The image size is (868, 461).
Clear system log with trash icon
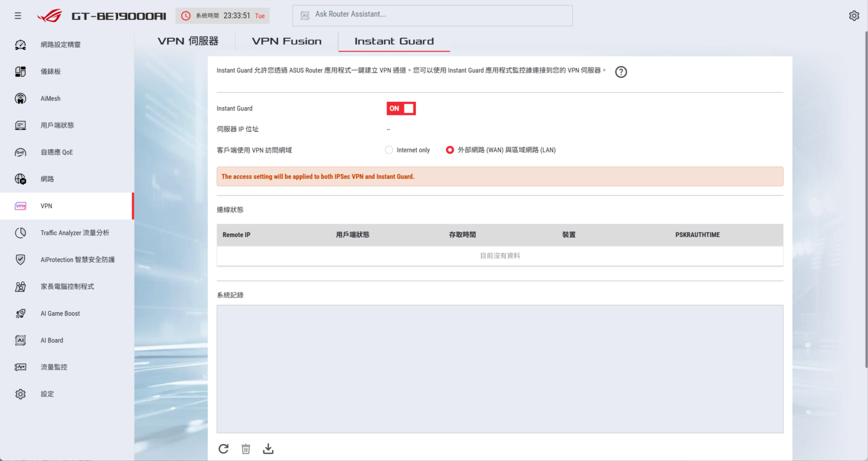point(246,449)
